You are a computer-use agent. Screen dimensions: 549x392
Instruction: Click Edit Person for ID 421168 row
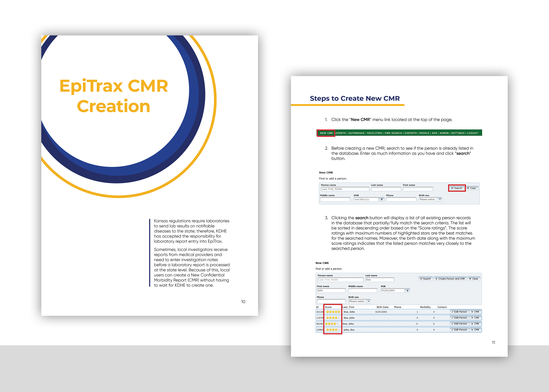click(x=459, y=312)
